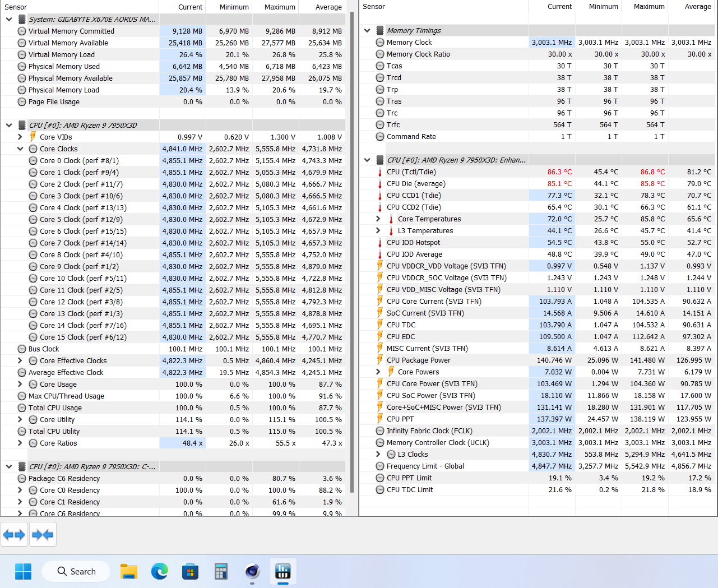Click the thermometer icon beside CPU IOD Hotspot
The height and width of the screenshot is (588, 718).
click(x=380, y=243)
